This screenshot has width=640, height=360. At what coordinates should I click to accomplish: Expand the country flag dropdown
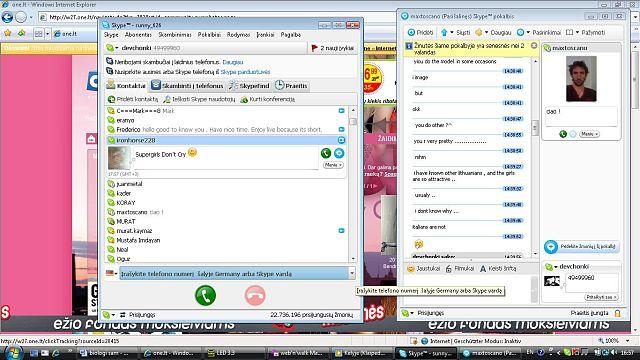(x=111, y=273)
